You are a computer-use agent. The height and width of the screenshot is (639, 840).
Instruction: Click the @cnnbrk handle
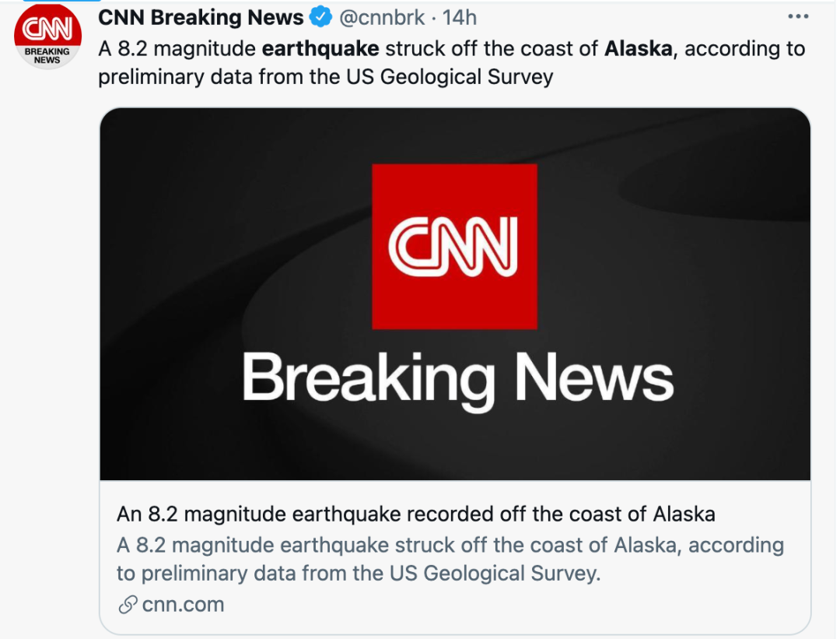click(x=382, y=17)
